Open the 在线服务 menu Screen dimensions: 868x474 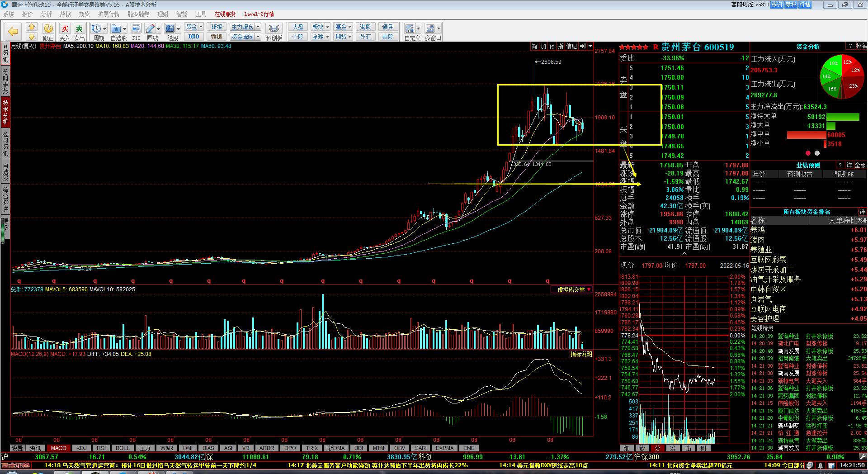(x=225, y=14)
